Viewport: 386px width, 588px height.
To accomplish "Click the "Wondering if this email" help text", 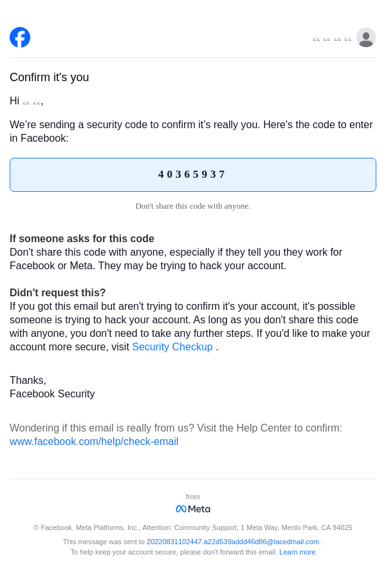I will pyautogui.click(x=176, y=428).
